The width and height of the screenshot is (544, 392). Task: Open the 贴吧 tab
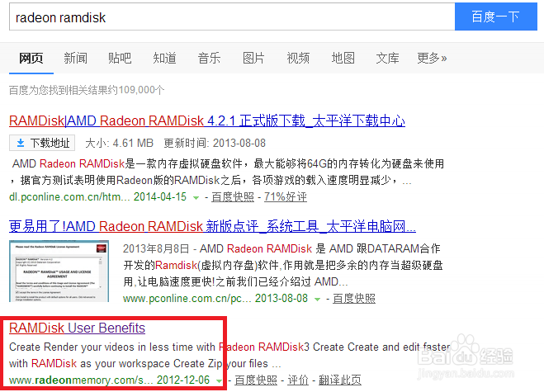tap(120, 58)
